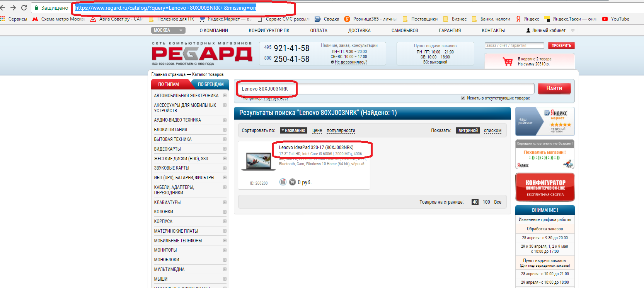The image size is (644, 288).
Task: Sort results by популярности
Action: tap(341, 130)
